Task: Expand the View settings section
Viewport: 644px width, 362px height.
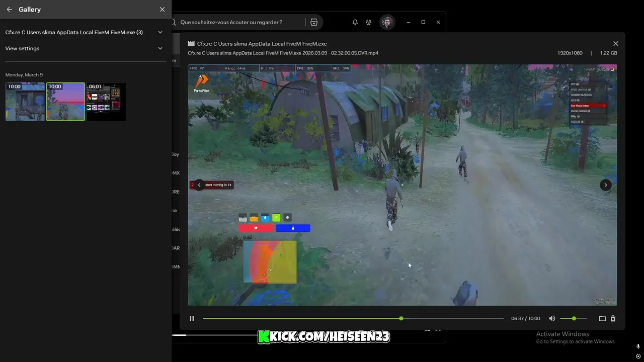Action: [x=160, y=48]
